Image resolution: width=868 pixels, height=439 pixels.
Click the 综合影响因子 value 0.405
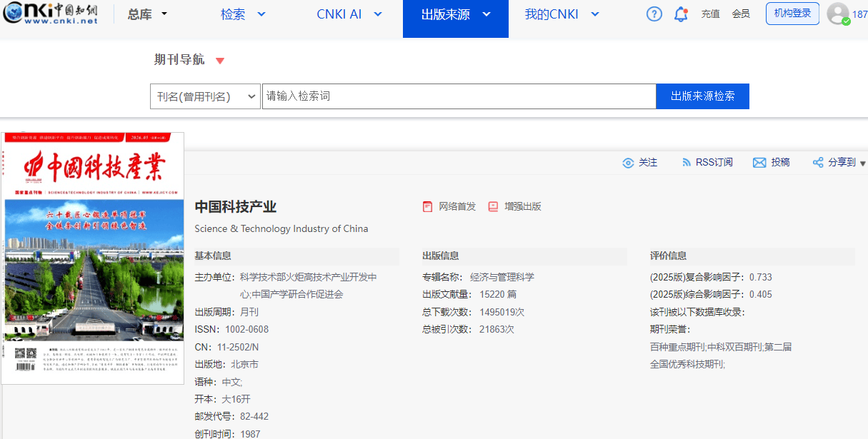pos(761,294)
